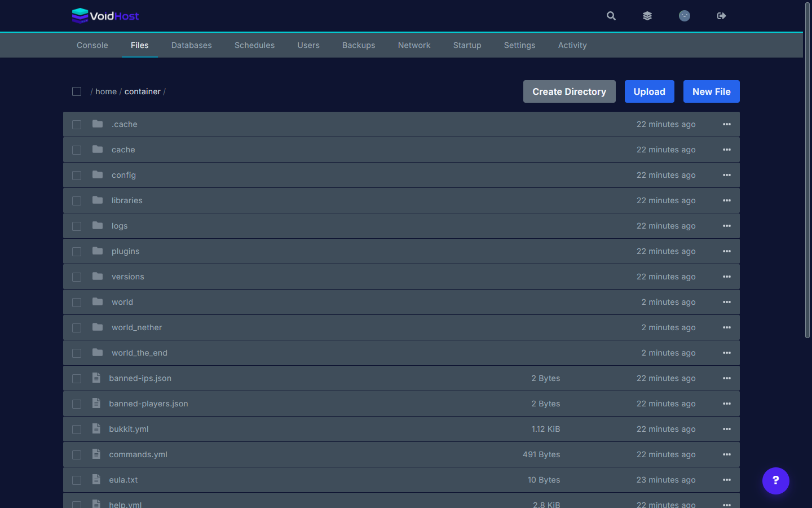Image resolution: width=812 pixels, height=508 pixels.
Task: Toggle the select-all files checkbox
Action: tap(77, 91)
